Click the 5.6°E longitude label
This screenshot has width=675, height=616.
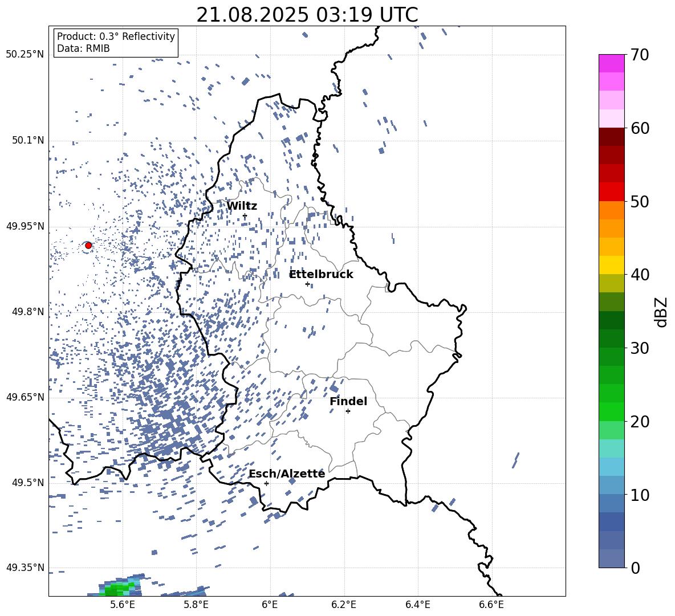tap(123, 605)
